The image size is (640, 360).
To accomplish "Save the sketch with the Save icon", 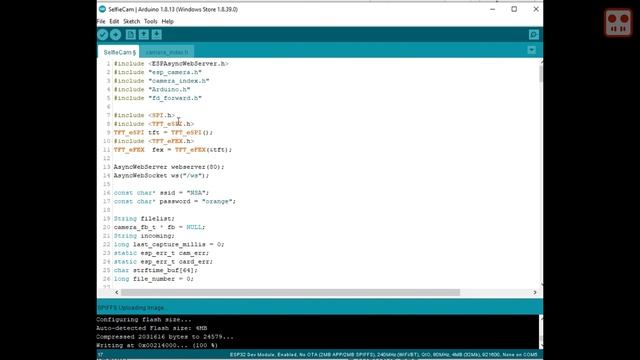I will pyautogui.click(x=157, y=35).
